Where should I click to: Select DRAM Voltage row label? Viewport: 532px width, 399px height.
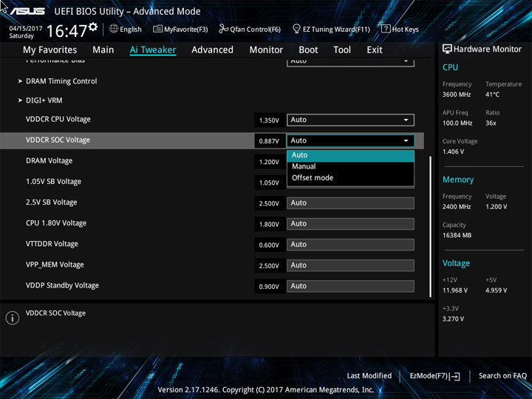[50, 161]
